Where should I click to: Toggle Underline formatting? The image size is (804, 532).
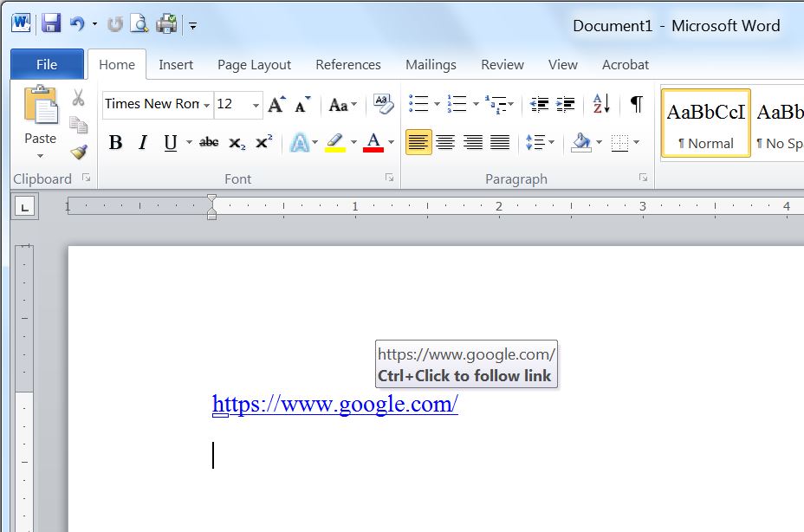tap(170, 142)
